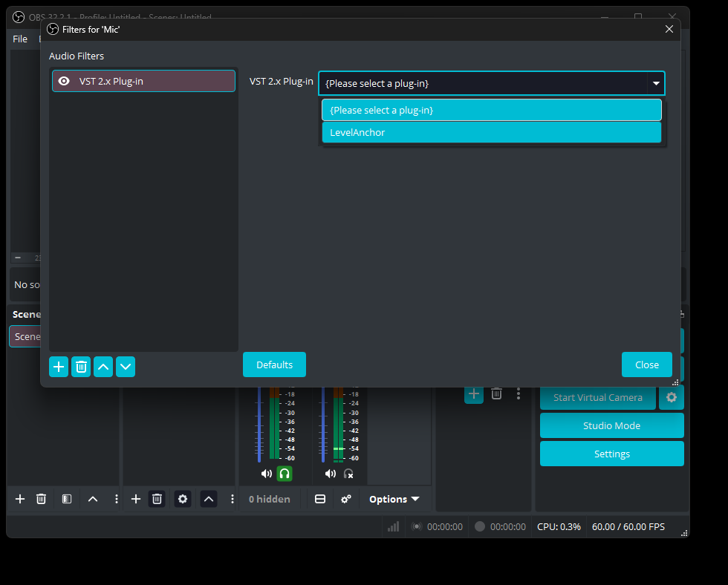
Task: Remove transition with trash icon
Action: (x=497, y=394)
